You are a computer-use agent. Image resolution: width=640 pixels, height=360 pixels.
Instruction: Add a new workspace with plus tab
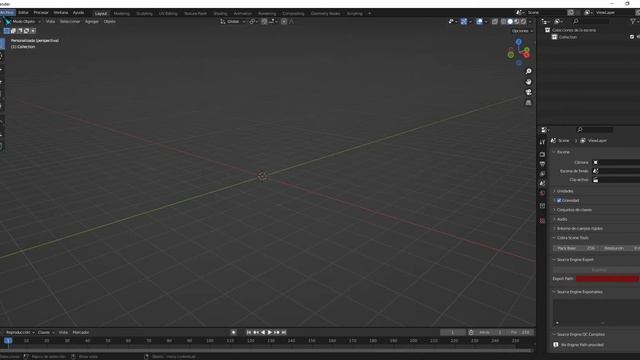coord(369,13)
